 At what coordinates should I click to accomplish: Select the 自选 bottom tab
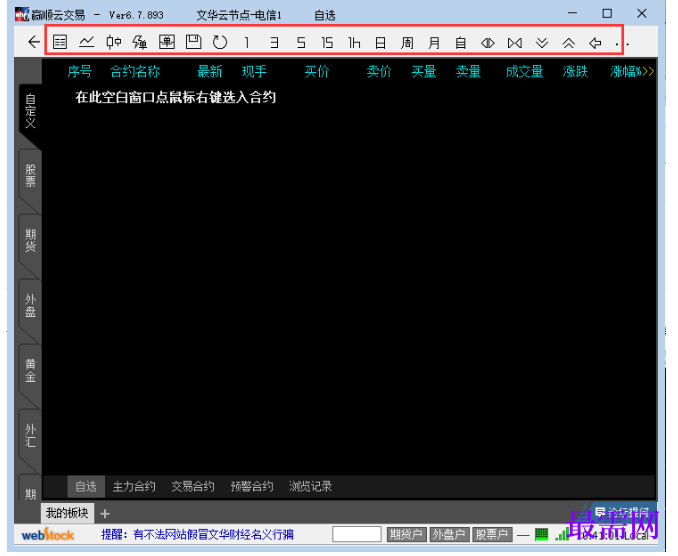point(86,486)
